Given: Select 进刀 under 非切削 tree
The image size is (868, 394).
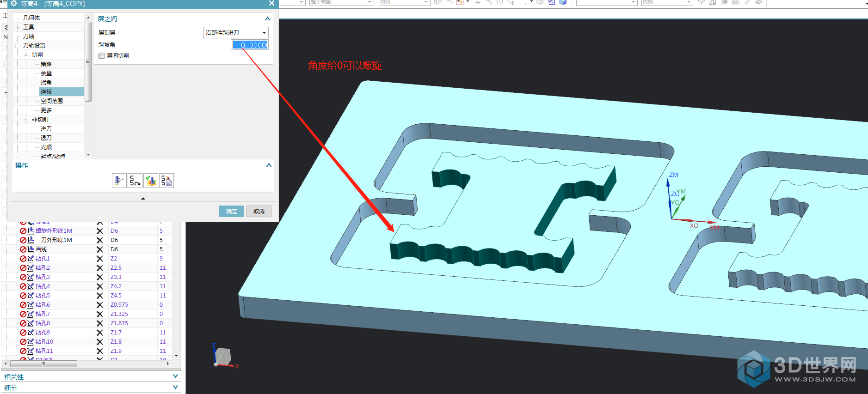Looking at the screenshot, I should coord(46,129).
